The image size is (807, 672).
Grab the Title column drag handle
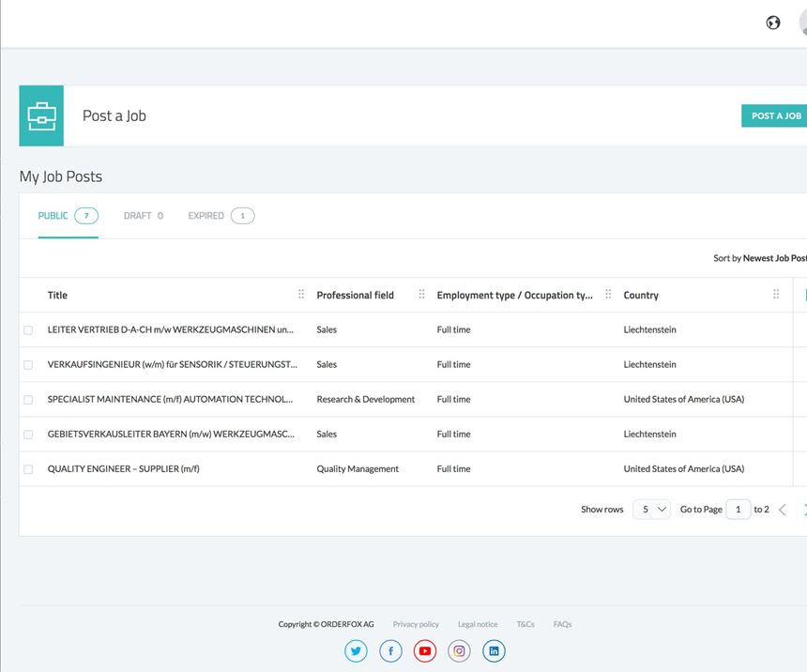click(301, 294)
